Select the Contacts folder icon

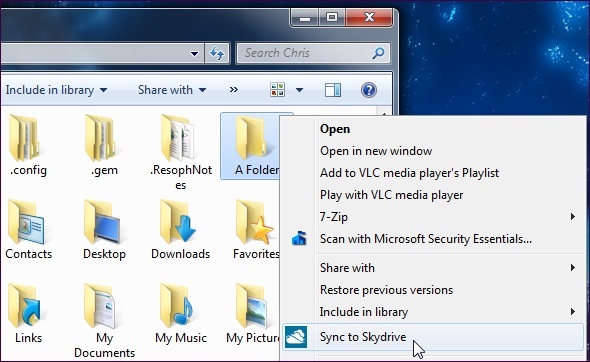pyautogui.click(x=26, y=222)
